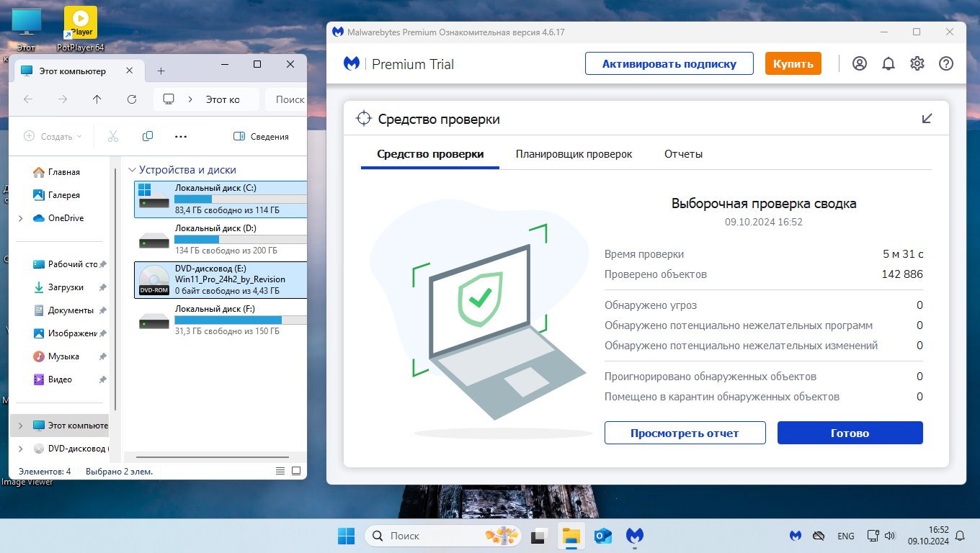The height and width of the screenshot is (553, 980).
Task: Open «Документы» folder in navigation pane
Action: coord(63,310)
